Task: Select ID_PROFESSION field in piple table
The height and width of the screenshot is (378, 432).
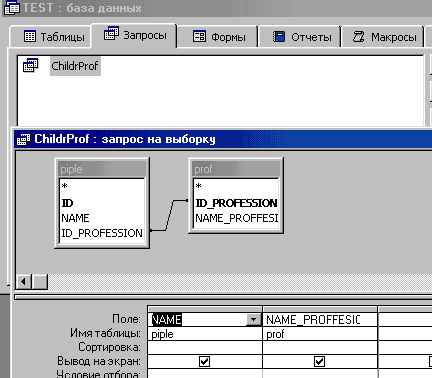Action: pos(102,233)
